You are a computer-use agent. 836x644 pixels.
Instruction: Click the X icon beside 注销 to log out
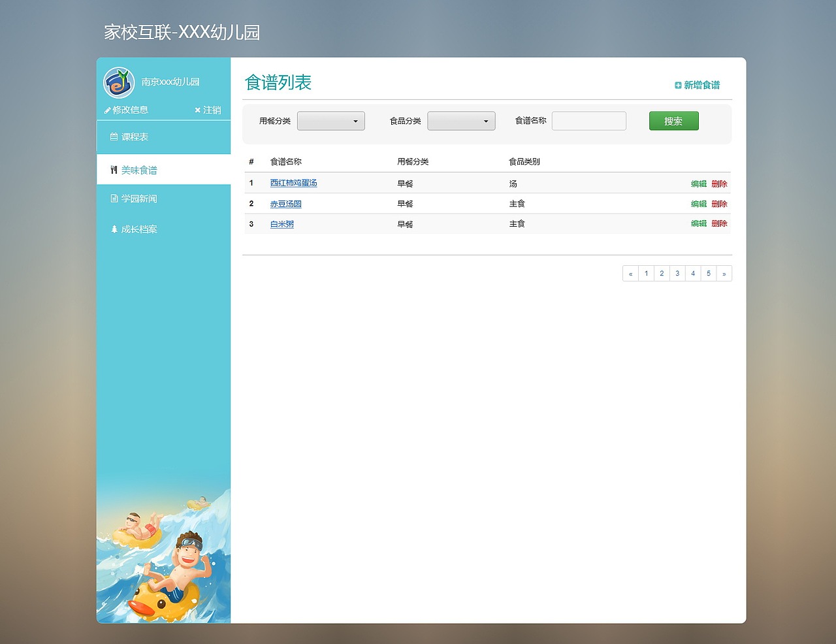(x=197, y=110)
